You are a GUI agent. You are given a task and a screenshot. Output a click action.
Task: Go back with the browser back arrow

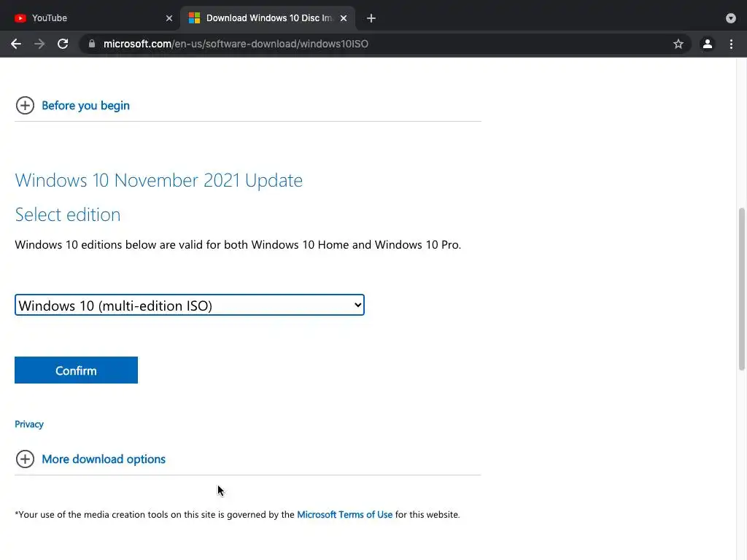click(x=16, y=44)
